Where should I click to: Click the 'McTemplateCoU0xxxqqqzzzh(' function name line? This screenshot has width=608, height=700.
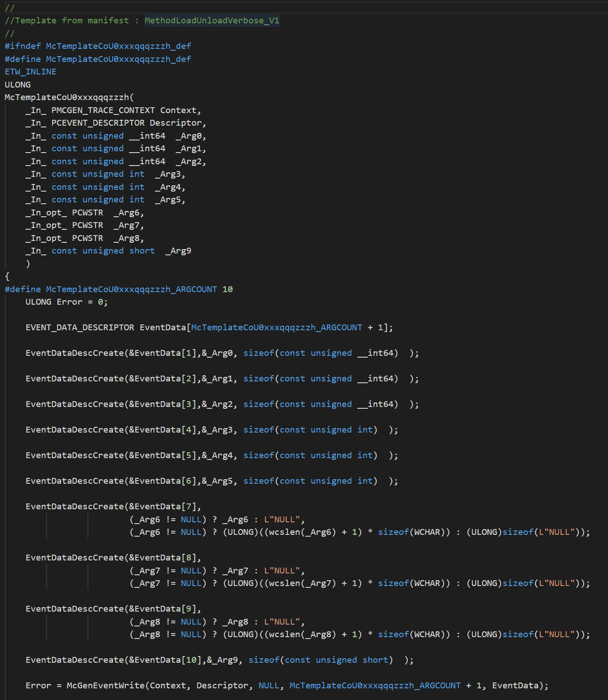(x=69, y=97)
